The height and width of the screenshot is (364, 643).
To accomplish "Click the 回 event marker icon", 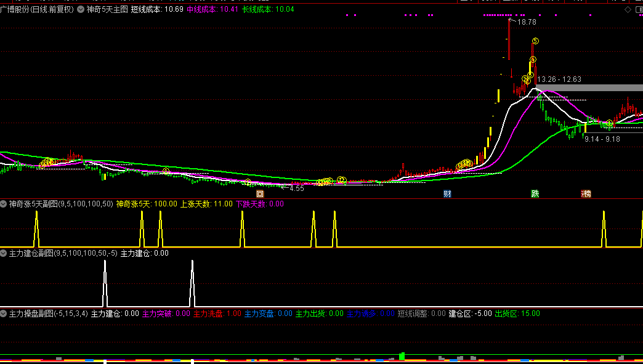I will [x=260, y=194].
